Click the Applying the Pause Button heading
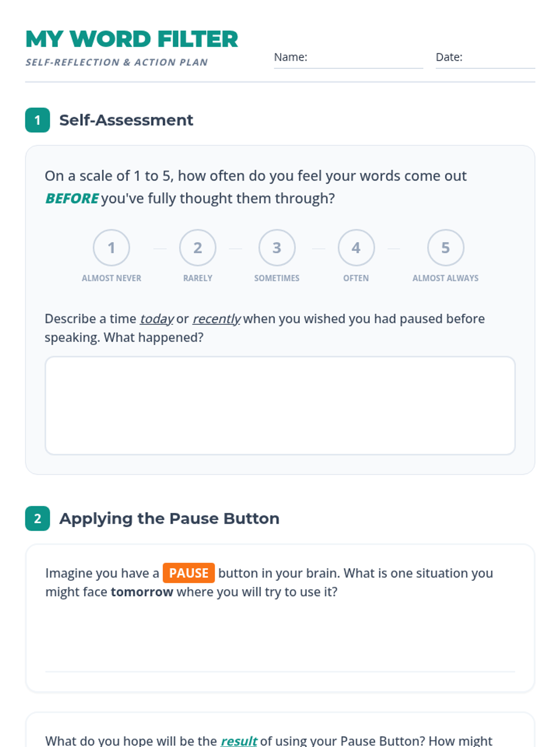Image resolution: width=560 pixels, height=747 pixels. pyautogui.click(x=169, y=518)
